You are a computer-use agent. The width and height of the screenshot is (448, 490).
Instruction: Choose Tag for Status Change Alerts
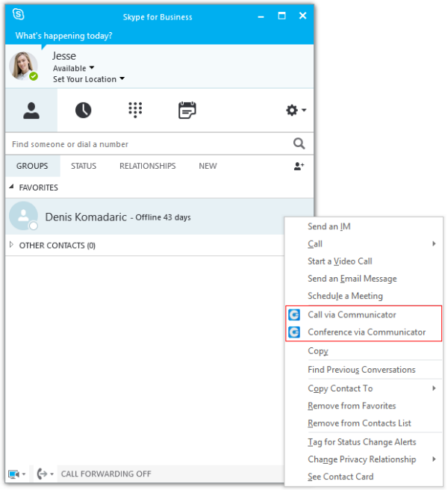pos(364,442)
